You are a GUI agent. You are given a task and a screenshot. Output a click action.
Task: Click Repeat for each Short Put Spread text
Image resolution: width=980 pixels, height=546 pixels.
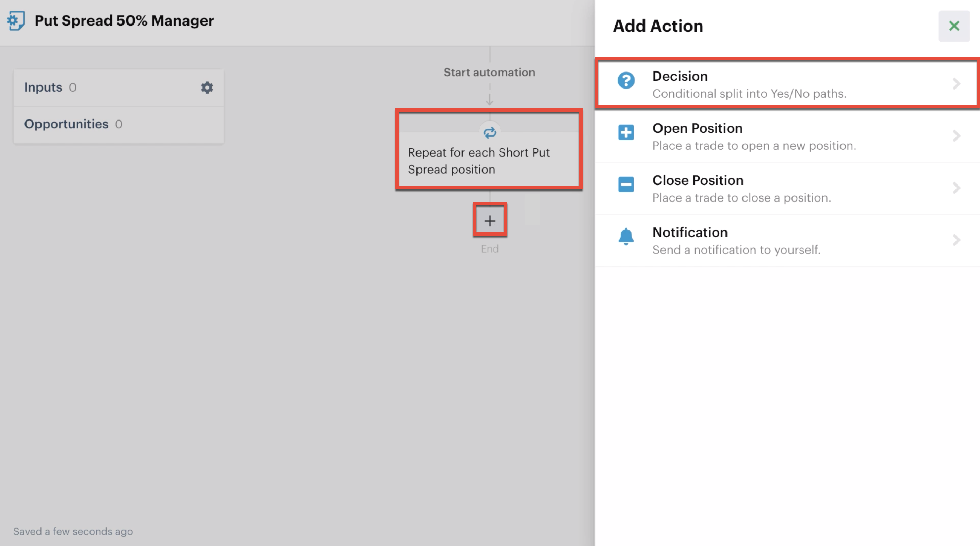click(478, 161)
